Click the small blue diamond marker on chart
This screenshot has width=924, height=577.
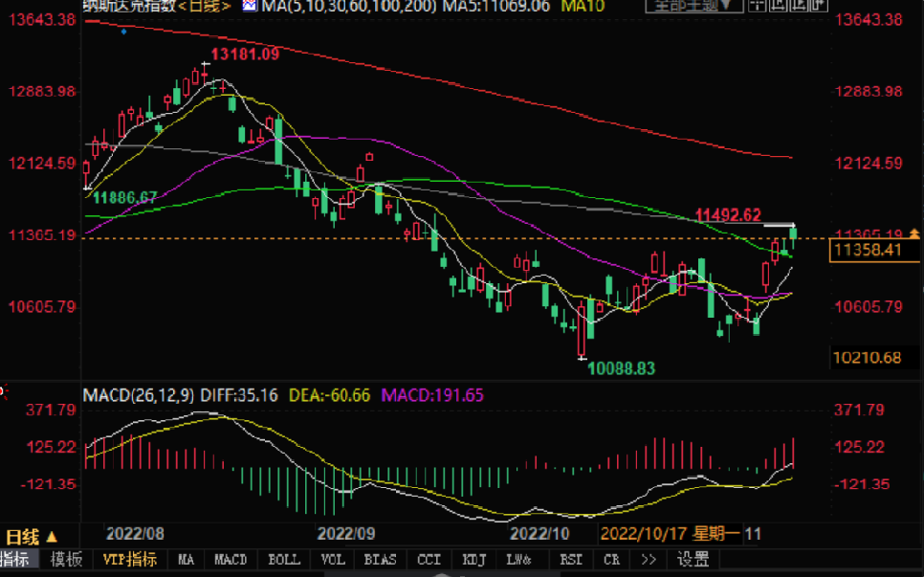pyautogui.click(x=124, y=31)
